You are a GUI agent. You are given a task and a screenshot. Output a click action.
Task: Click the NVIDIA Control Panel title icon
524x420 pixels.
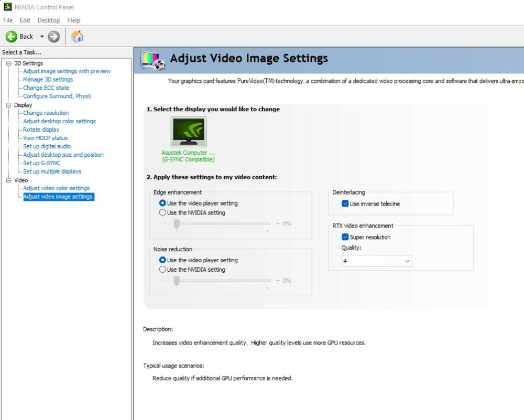click(x=7, y=7)
